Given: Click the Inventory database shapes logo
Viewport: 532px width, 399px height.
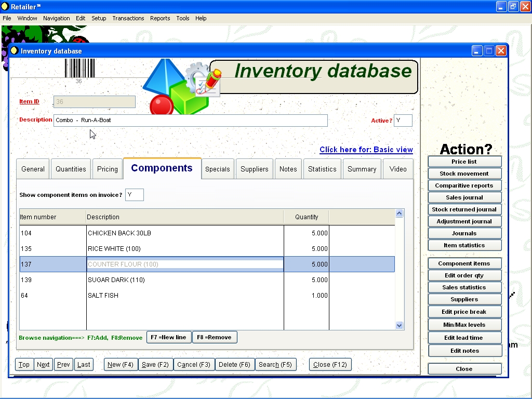Looking at the screenshot, I should (179, 87).
